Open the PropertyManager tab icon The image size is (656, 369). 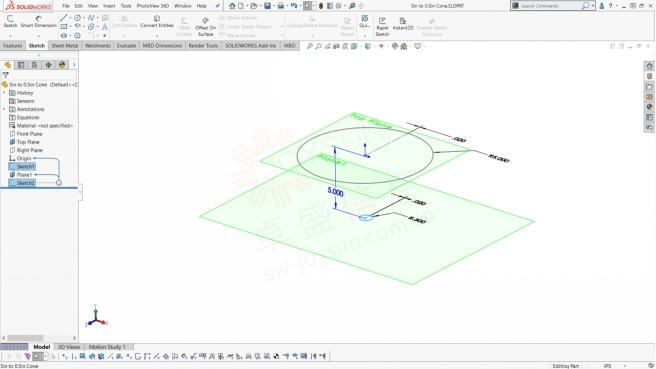(x=21, y=65)
